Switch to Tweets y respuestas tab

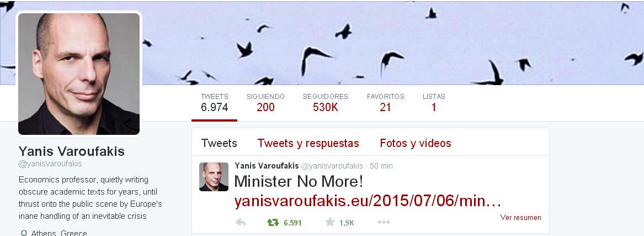tap(308, 143)
